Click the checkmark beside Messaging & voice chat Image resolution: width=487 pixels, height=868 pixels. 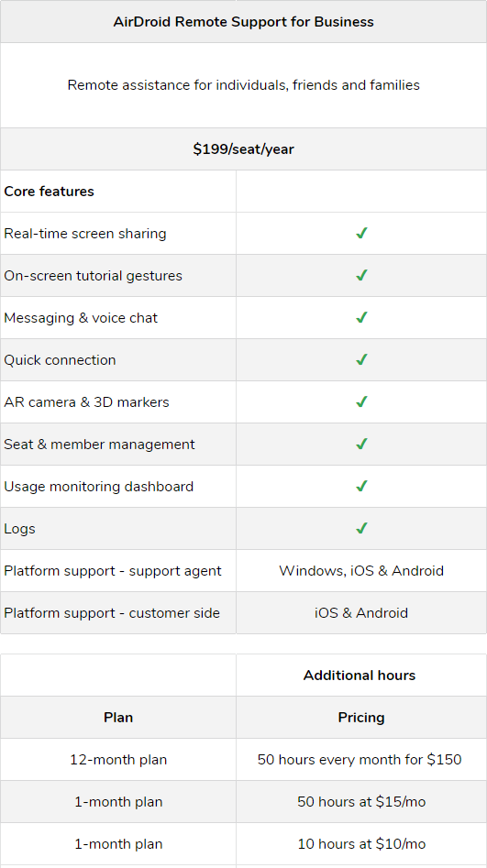[361, 318]
